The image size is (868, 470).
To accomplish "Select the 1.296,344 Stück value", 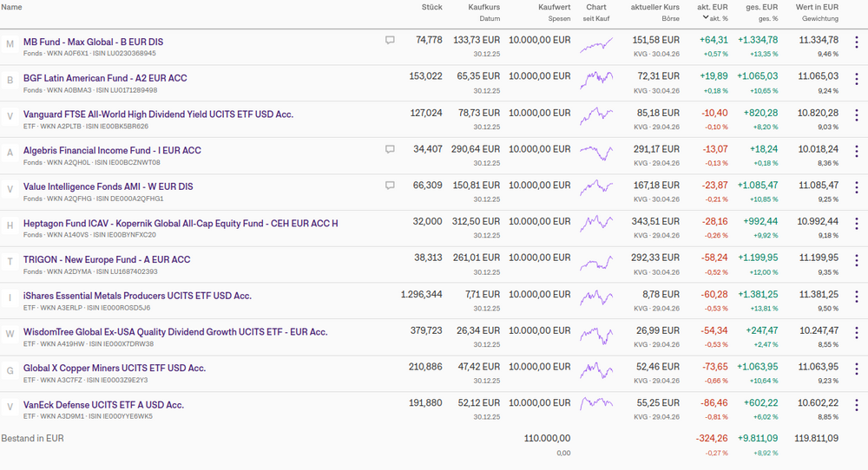I will [x=421, y=295].
